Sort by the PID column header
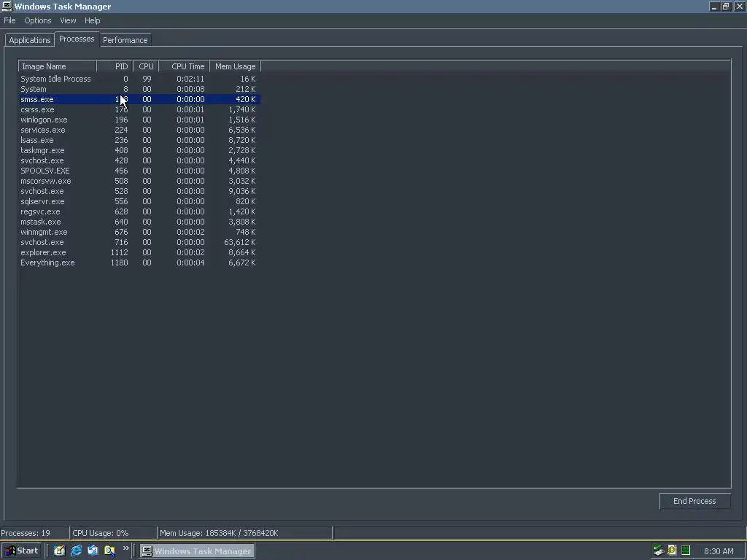Screen dimensions: 747x560 click(115, 66)
